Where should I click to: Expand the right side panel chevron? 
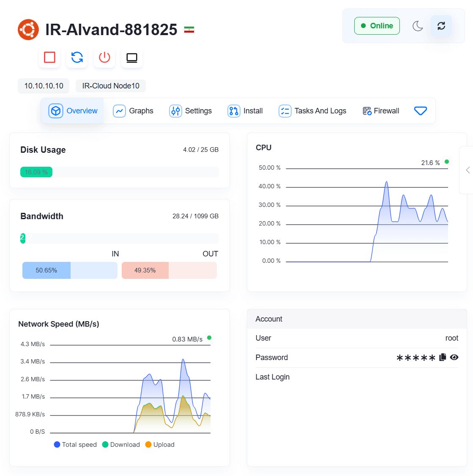point(468,170)
